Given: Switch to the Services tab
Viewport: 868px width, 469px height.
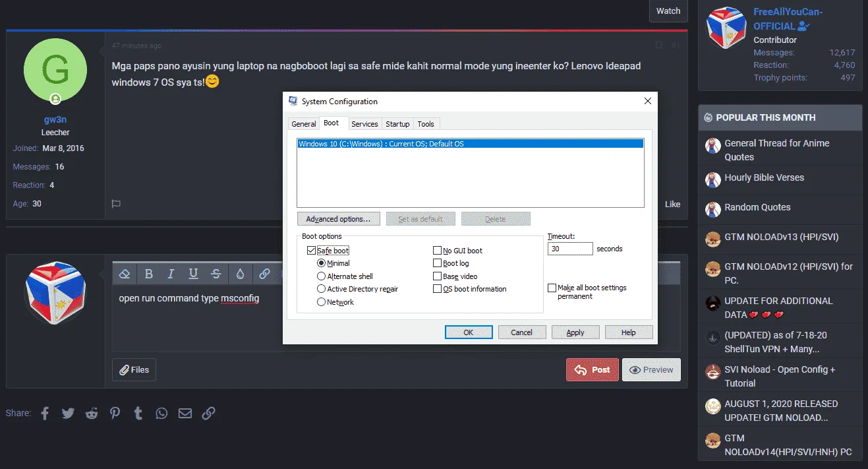Looking at the screenshot, I should coord(364,124).
